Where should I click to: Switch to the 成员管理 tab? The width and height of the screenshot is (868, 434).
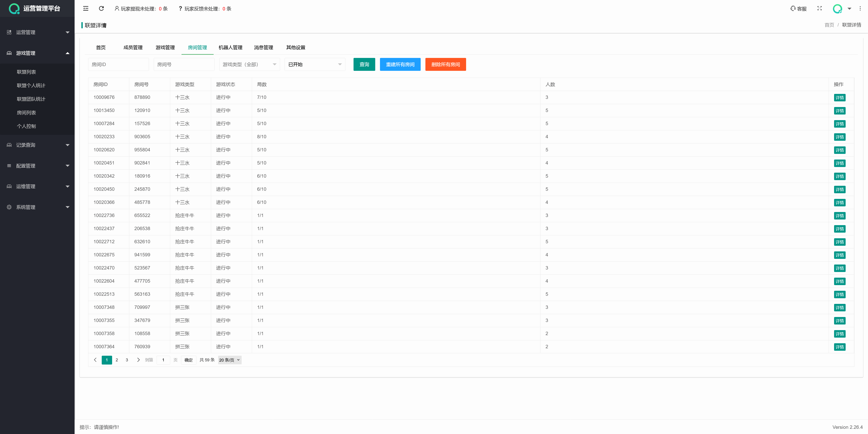pos(133,48)
